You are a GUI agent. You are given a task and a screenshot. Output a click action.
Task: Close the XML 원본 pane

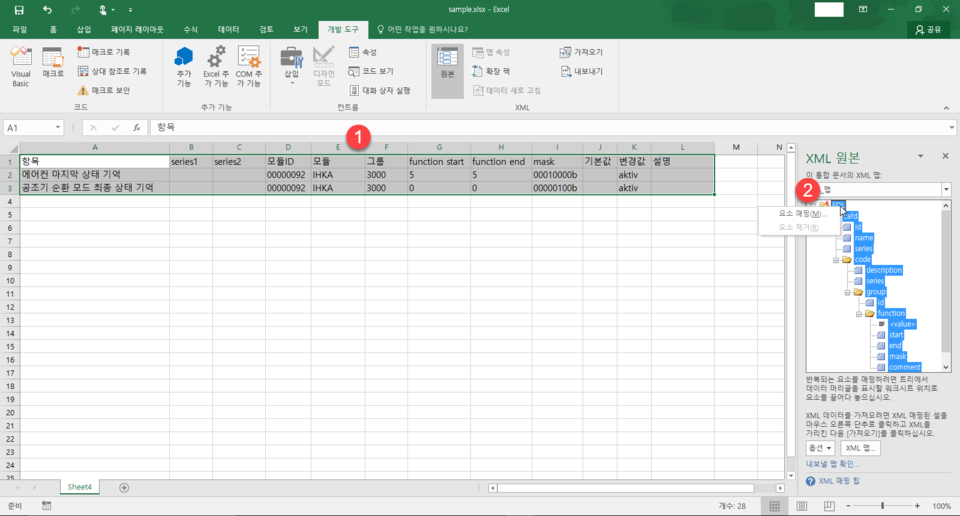tap(945, 157)
